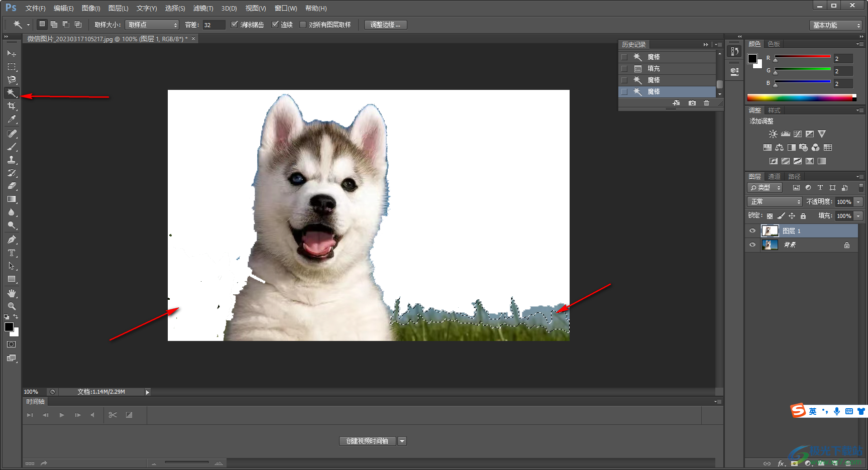Select the Hand tool
This screenshot has height=470, width=868.
pyautogui.click(x=12, y=293)
